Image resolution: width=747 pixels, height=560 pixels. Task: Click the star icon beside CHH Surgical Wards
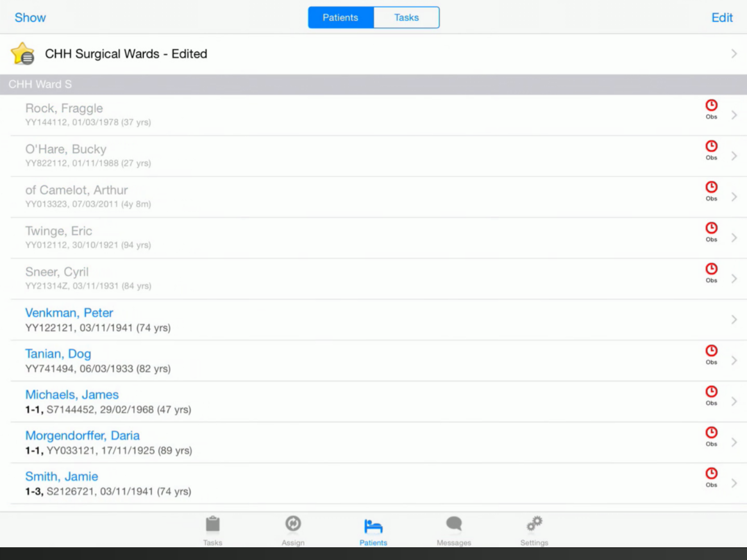point(22,54)
